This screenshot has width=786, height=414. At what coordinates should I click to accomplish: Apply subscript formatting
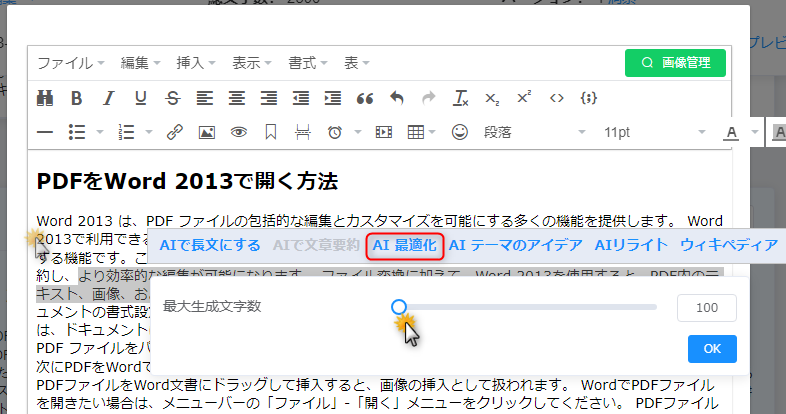(x=492, y=98)
